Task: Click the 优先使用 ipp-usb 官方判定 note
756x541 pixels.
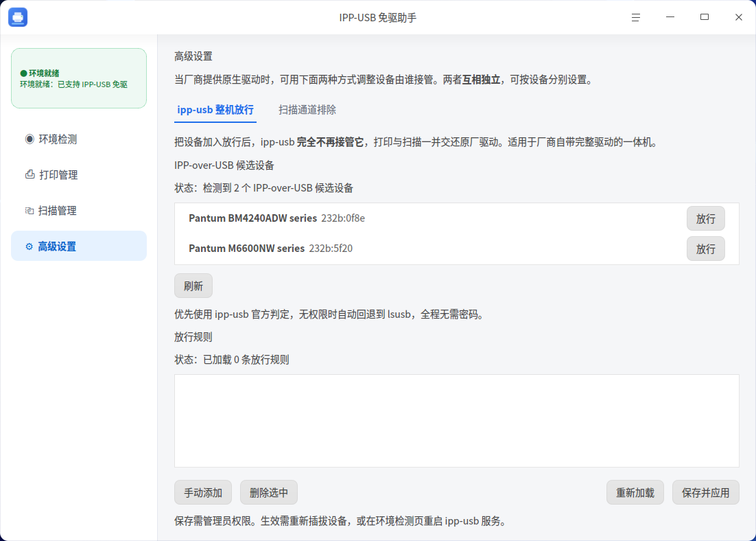Action: 329,314
